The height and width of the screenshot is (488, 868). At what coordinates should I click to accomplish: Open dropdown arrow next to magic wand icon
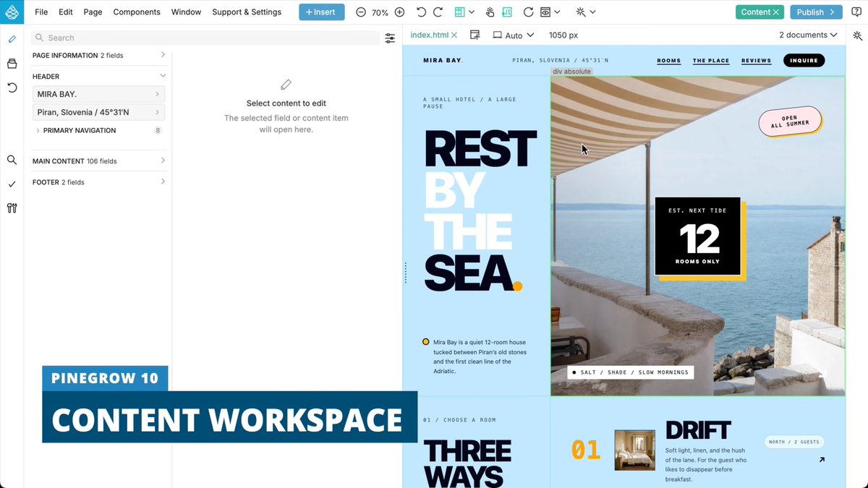(x=592, y=12)
